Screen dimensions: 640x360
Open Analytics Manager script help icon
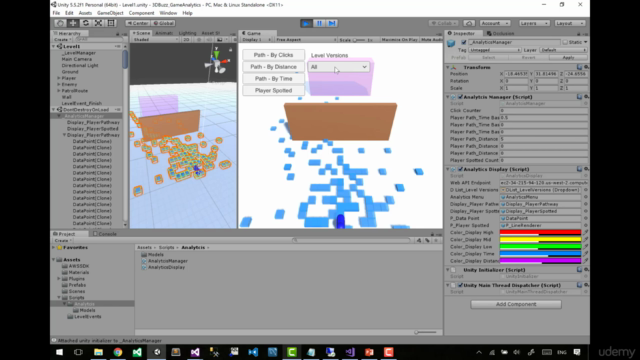pyautogui.click(x=579, y=97)
